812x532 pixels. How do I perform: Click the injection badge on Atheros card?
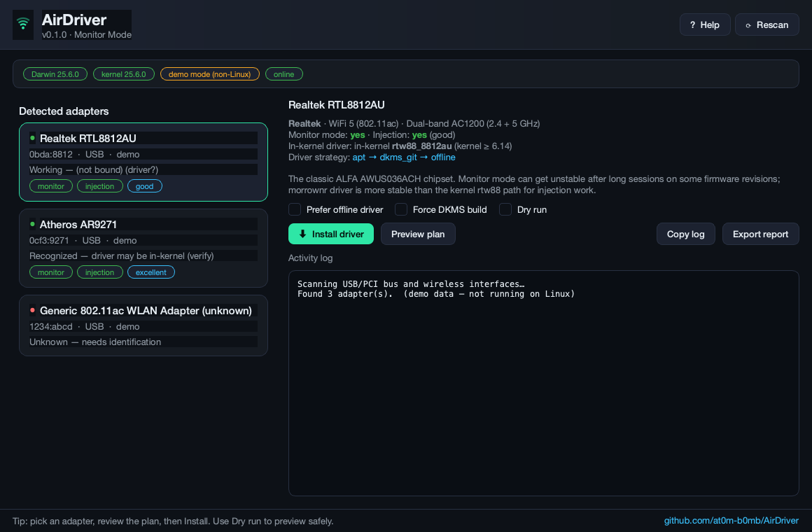[x=99, y=272]
